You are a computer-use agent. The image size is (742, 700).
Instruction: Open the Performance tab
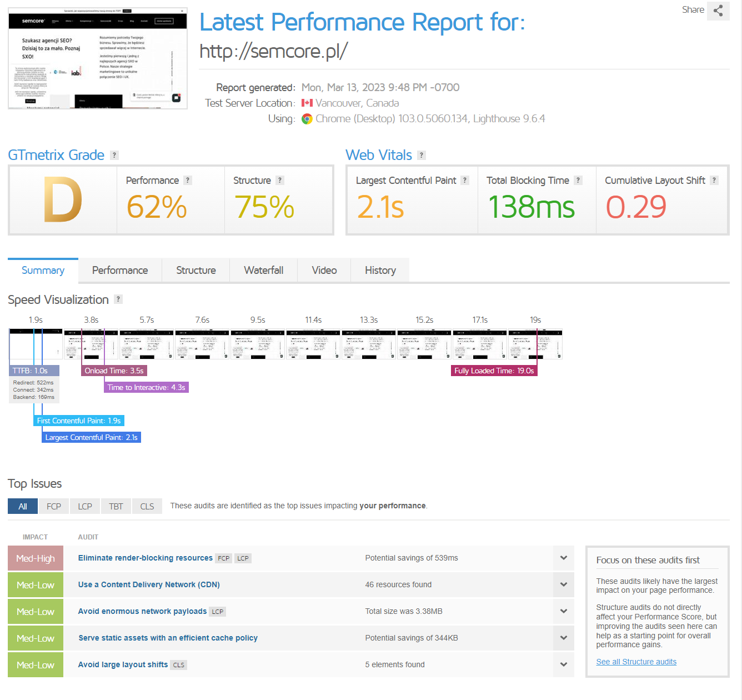point(120,271)
